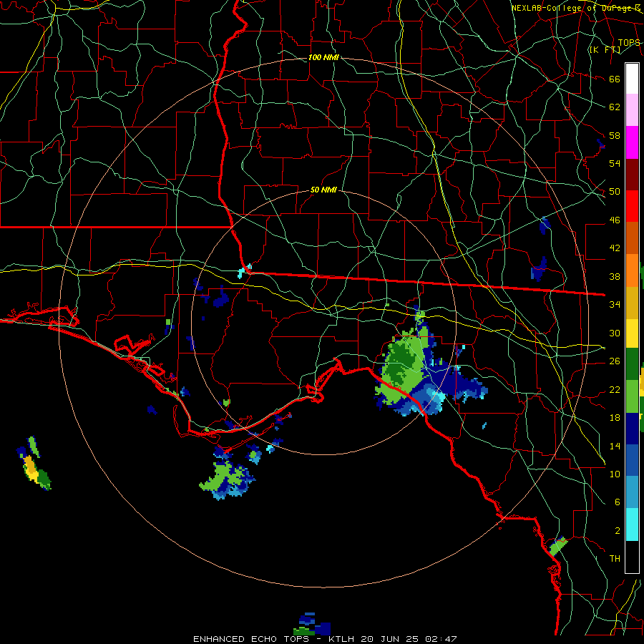Click the gold legend swatch
The width and height of the screenshot is (644, 644).
click(x=632, y=303)
